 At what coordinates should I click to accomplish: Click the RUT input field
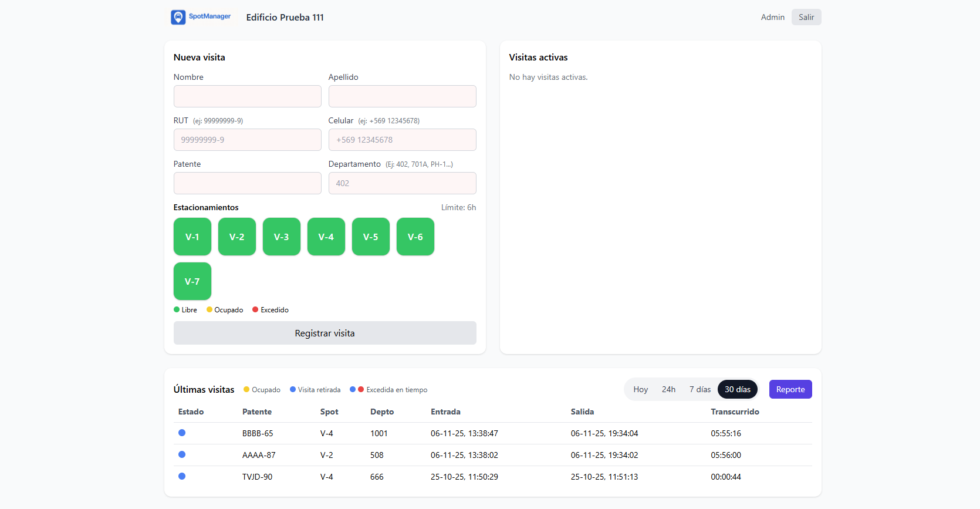[x=247, y=140]
